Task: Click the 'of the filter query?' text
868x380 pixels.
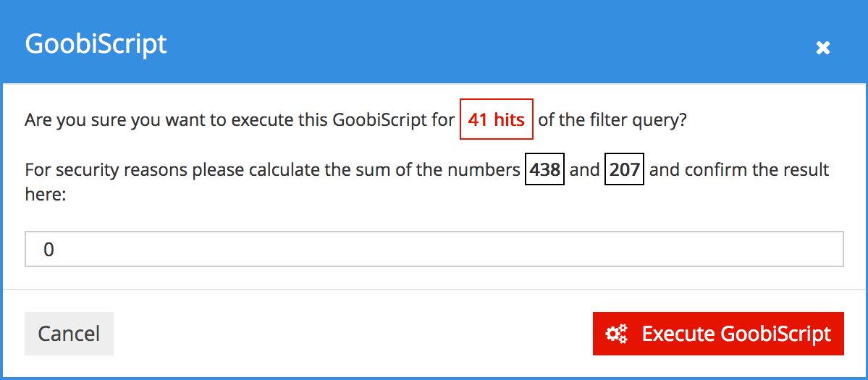Action: coord(612,120)
